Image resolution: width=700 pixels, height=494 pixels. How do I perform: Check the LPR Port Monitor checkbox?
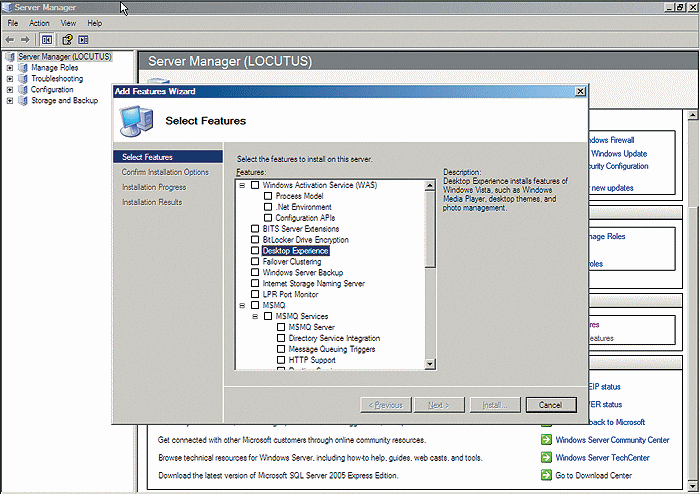coord(255,294)
